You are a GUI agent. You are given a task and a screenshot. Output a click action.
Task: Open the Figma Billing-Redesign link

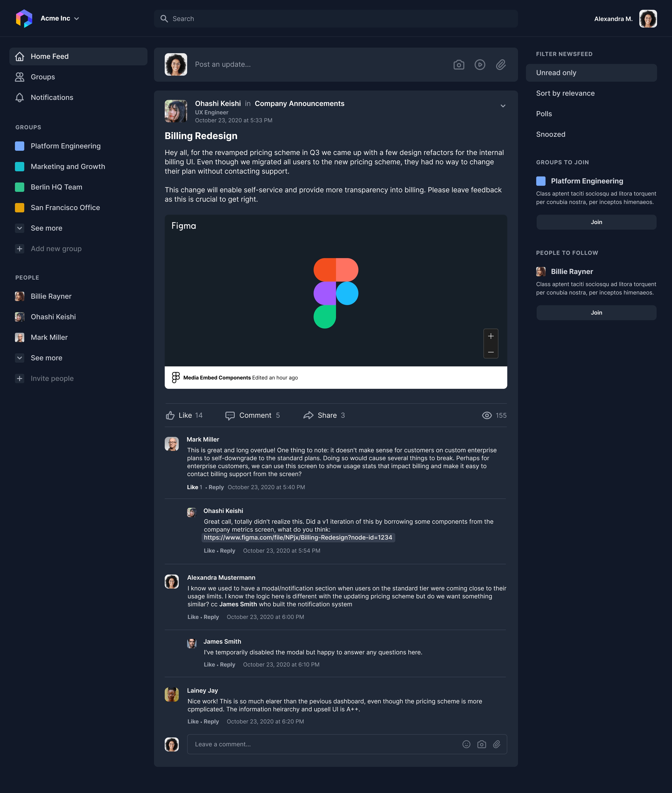pos(298,538)
